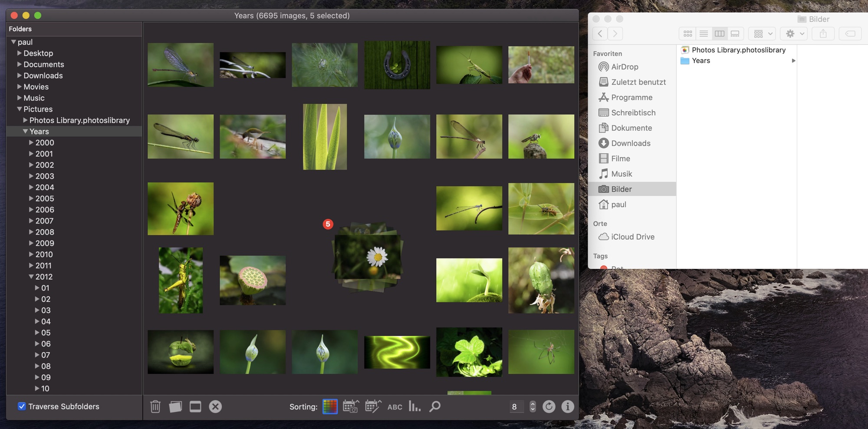Viewport: 868px width, 429px height.
Task: Click the stack of 5 selected daisy images
Action: click(x=367, y=257)
